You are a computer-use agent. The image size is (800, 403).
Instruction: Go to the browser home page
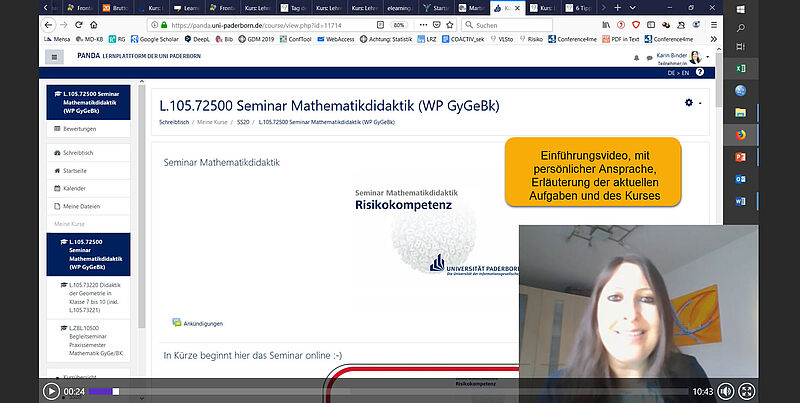(93, 24)
